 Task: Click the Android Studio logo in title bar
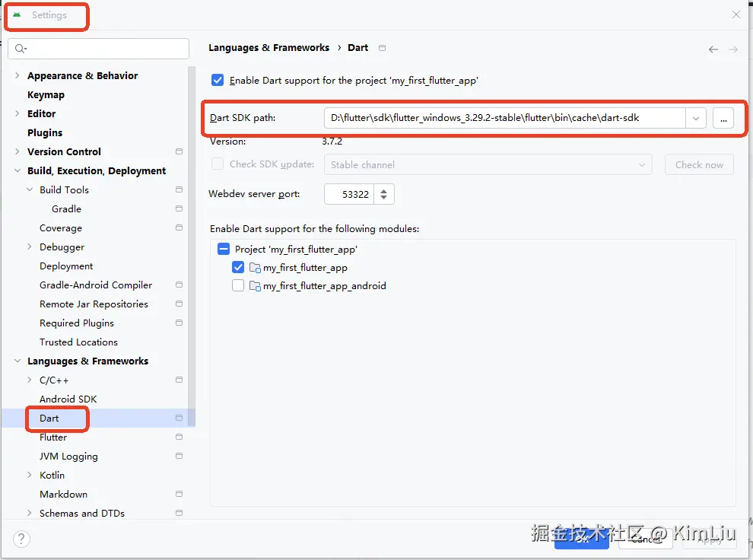(17, 15)
